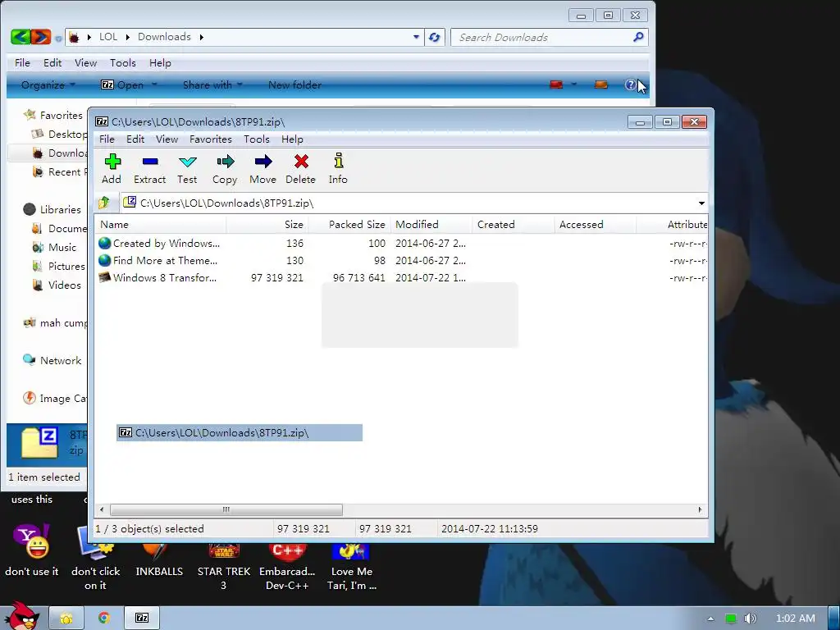The height and width of the screenshot is (630, 840).
Task: Click LOL breadcrumb in Explorer address bar
Action: pos(108,37)
